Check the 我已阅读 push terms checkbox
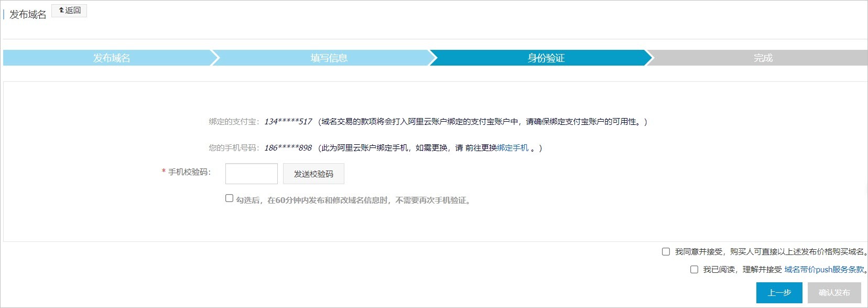This screenshot has height=308, width=868. [694, 270]
